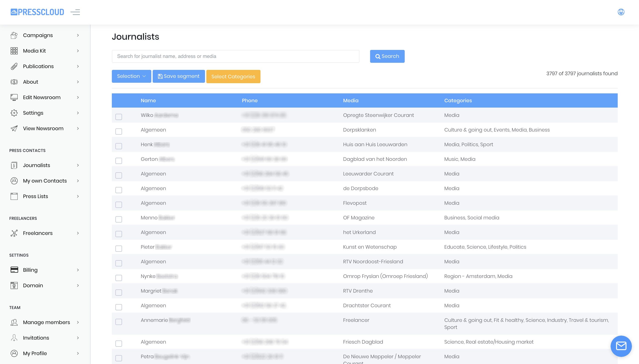Open the user account globe icon
Image resolution: width=639 pixels, height=364 pixels.
(621, 12)
